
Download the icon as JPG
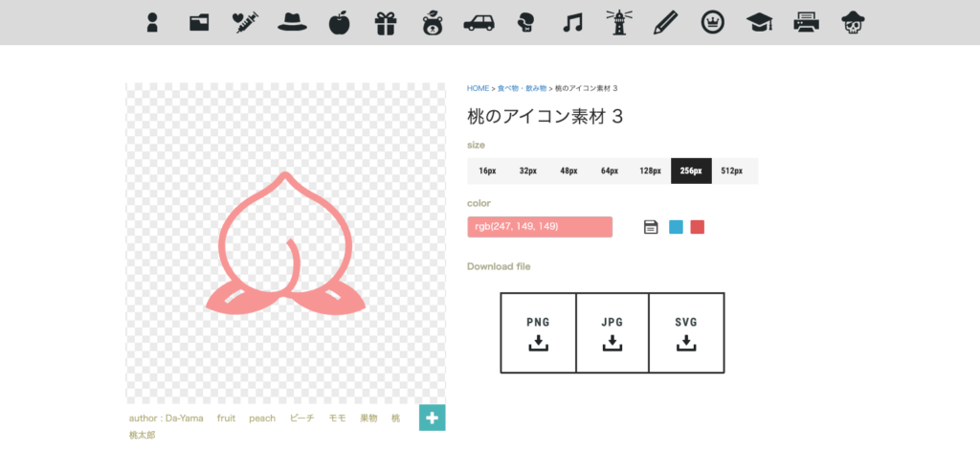point(612,332)
